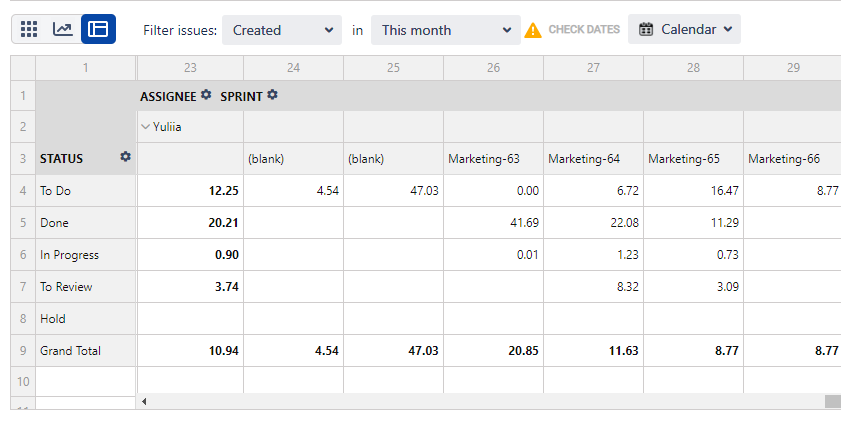Collapse the Yuliia assignee group
The height and width of the screenshot is (422, 841).
pyautogui.click(x=145, y=127)
